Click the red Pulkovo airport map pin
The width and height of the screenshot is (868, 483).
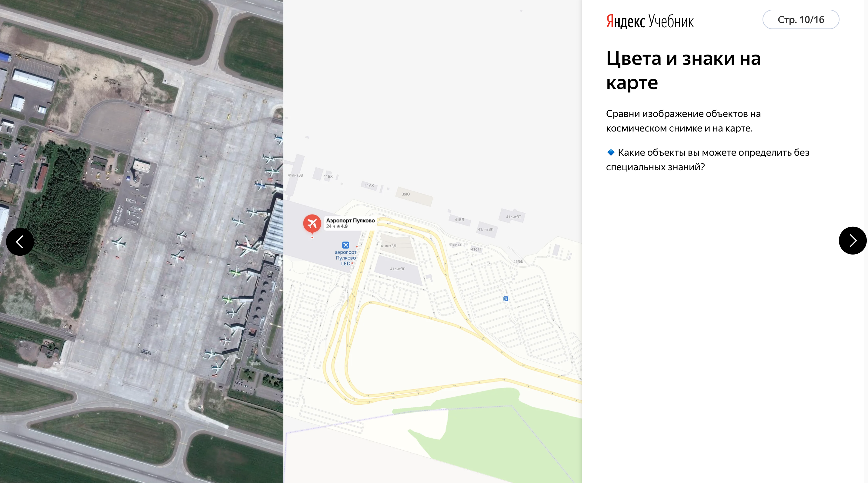click(x=312, y=224)
